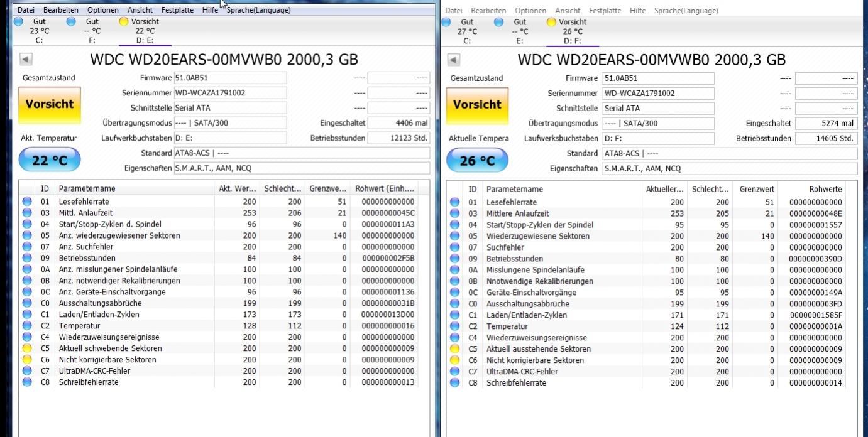Click the Eingeschaltet field showing 4406 mal
Viewport: 868px width, 437px height.
coord(398,123)
